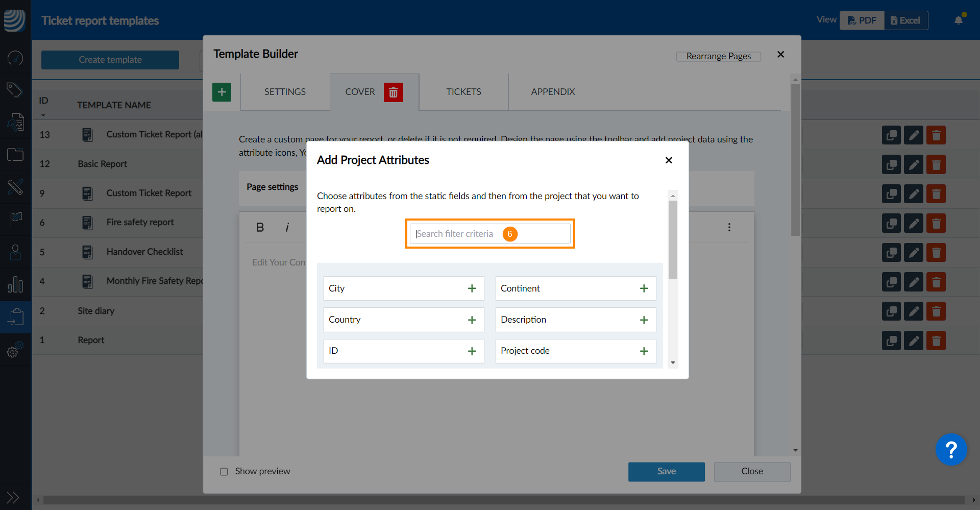Click the ID column sort arrow

point(43,115)
